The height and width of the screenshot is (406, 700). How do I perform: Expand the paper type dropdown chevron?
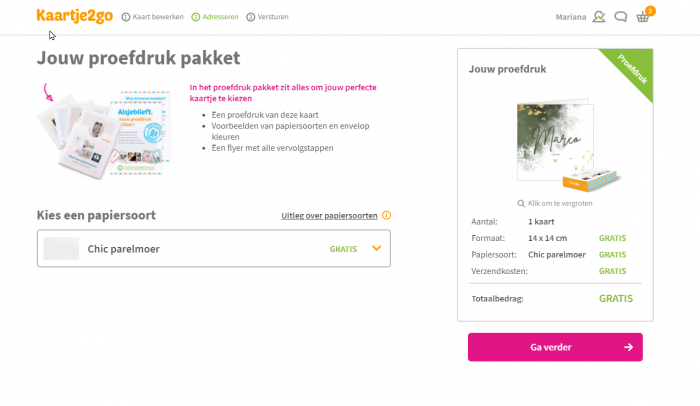(x=377, y=249)
